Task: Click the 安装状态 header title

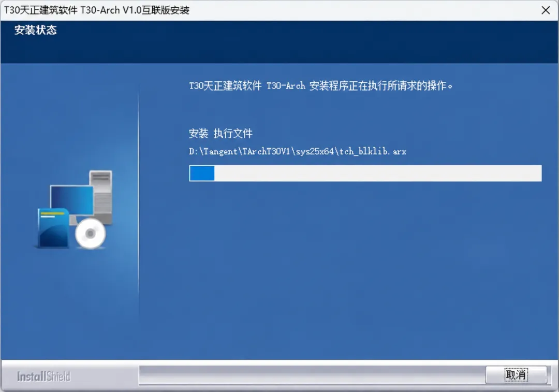Action: 35,30
